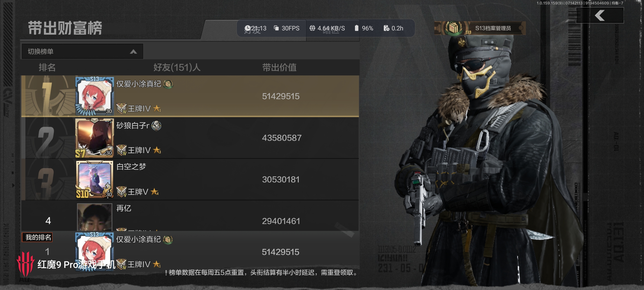This screenshot has width=644, height=290.
Task: Select first-place avatar 仅爱小涂真纪
Action: (95, 96)
